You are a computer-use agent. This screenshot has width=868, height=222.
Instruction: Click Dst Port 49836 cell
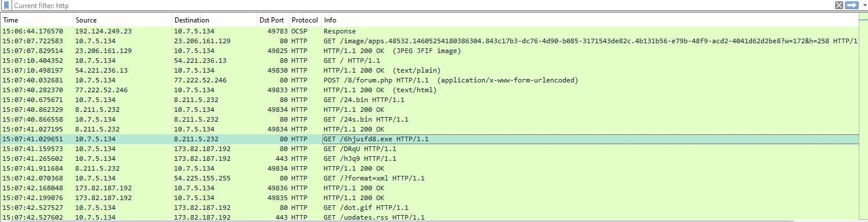[x=277, y=188]
